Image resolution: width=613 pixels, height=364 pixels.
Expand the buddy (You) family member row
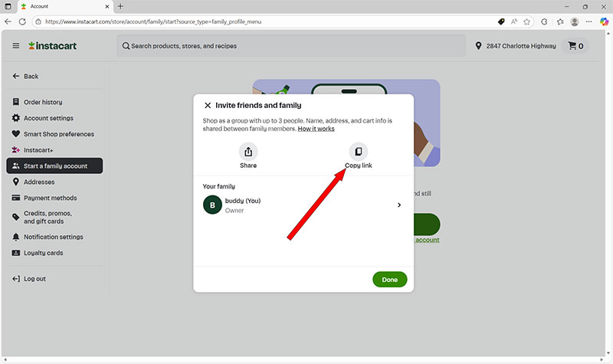click(x=398, y=205)
